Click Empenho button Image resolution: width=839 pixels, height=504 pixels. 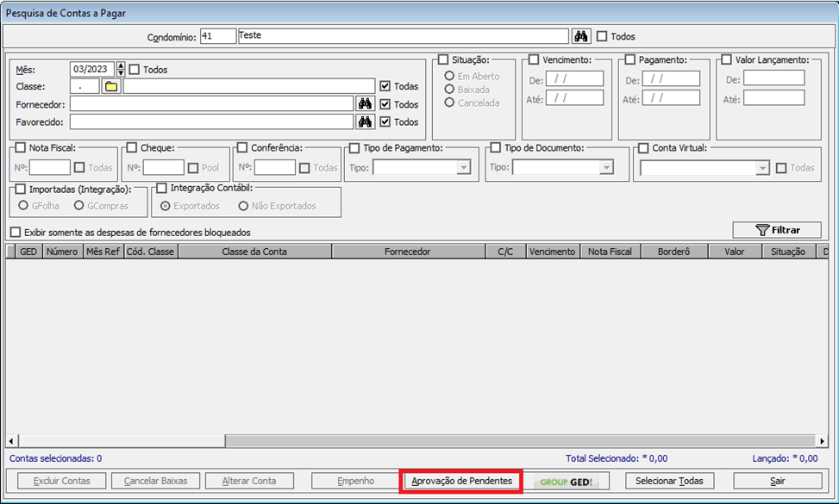pyautogui.click(x=356, y=481)
